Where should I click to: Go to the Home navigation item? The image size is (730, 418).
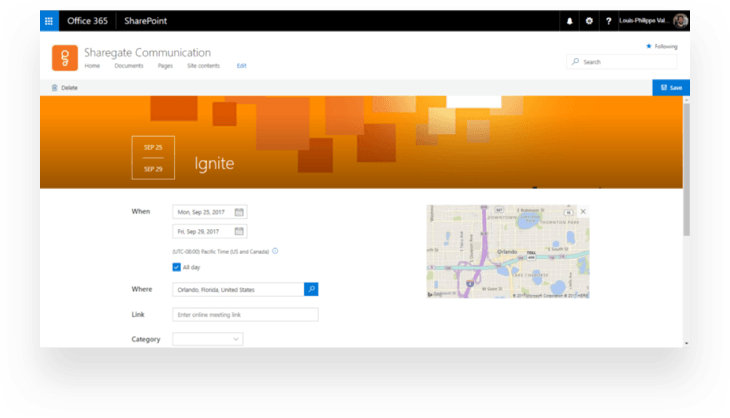92,66
